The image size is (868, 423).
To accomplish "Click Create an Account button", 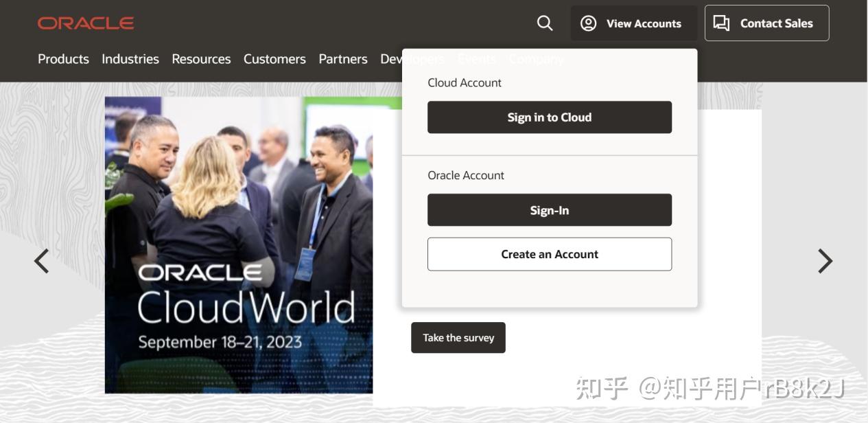I will point(550,254).
